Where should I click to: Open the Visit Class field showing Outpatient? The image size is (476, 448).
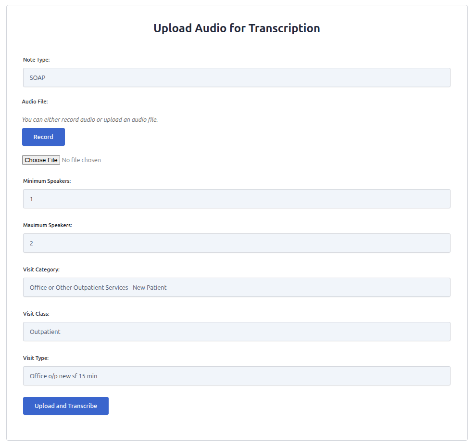click(x=237, y=332)
